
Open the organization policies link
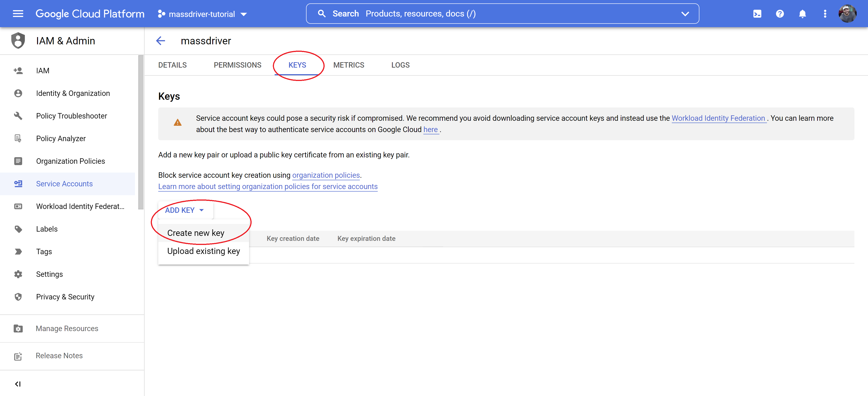(326, 175)
